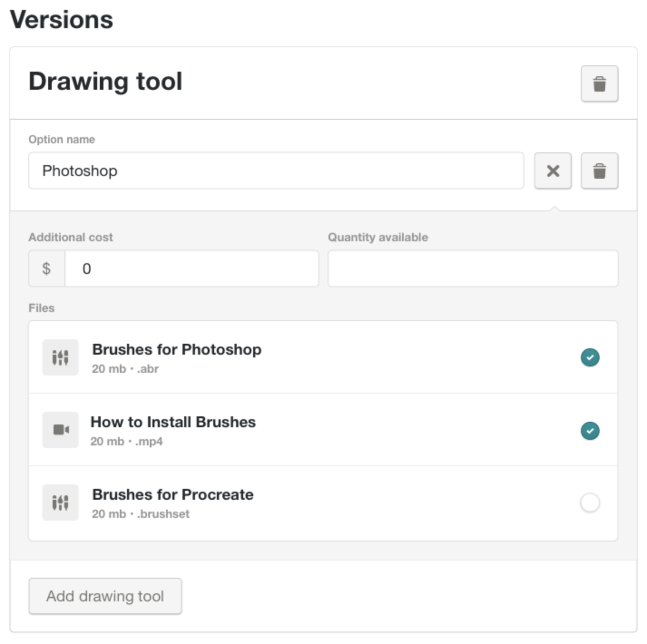
Task: Click the Drawing tool heading
Action: pyautogui.click(x=105, y=82)
